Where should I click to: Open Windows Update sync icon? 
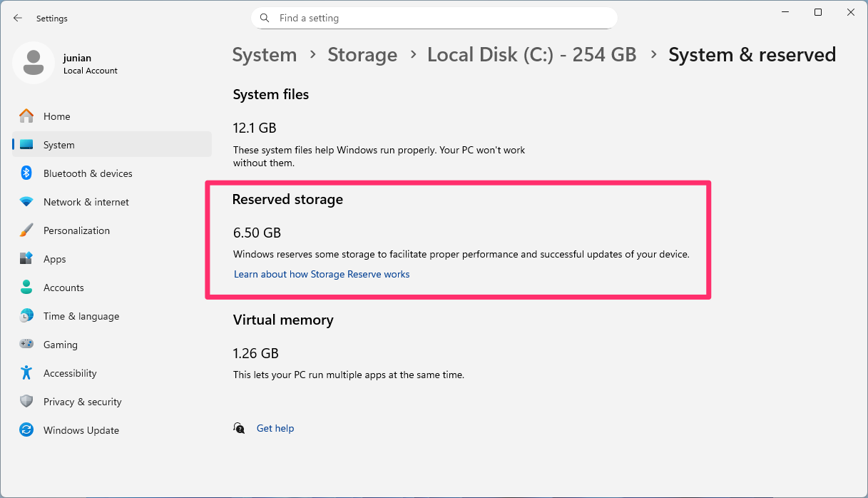point(26,430)
